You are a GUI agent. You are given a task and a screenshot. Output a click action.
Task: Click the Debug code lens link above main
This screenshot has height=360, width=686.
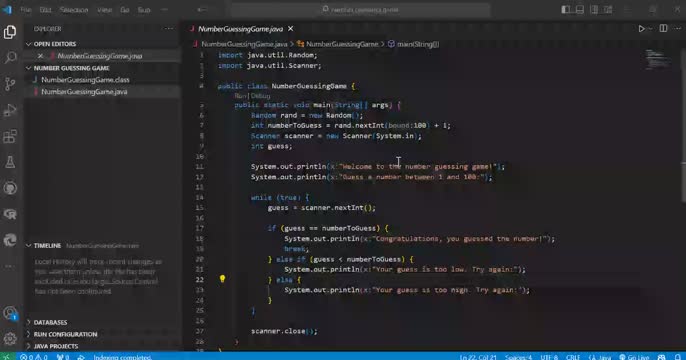(260, 96)
